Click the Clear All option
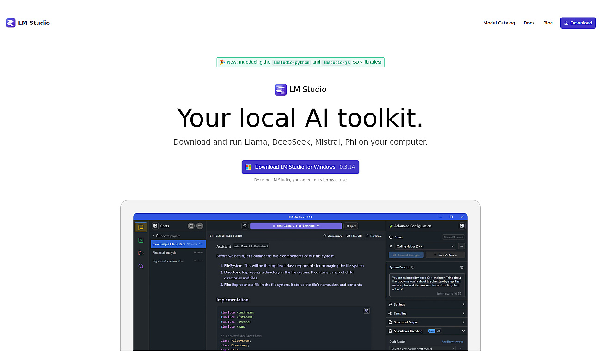The height and width of the screenshot is (364, 601). click(x=354, y=236)
